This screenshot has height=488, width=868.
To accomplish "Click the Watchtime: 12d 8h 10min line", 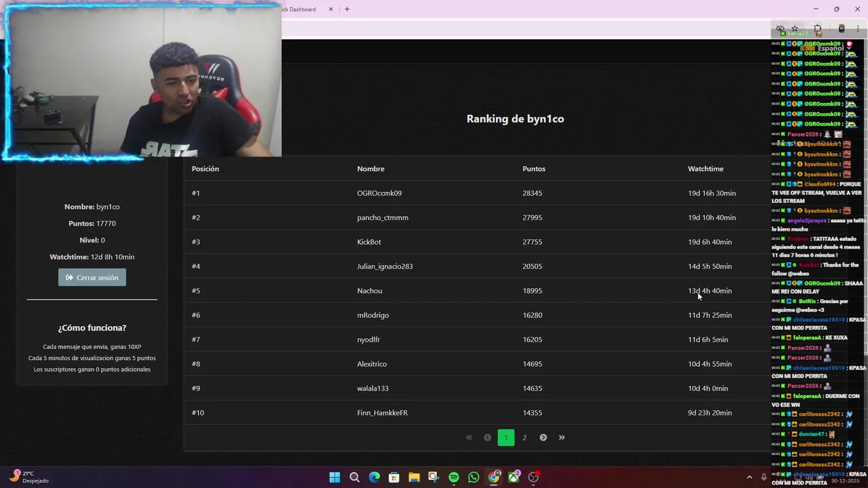I will point(92,257).
